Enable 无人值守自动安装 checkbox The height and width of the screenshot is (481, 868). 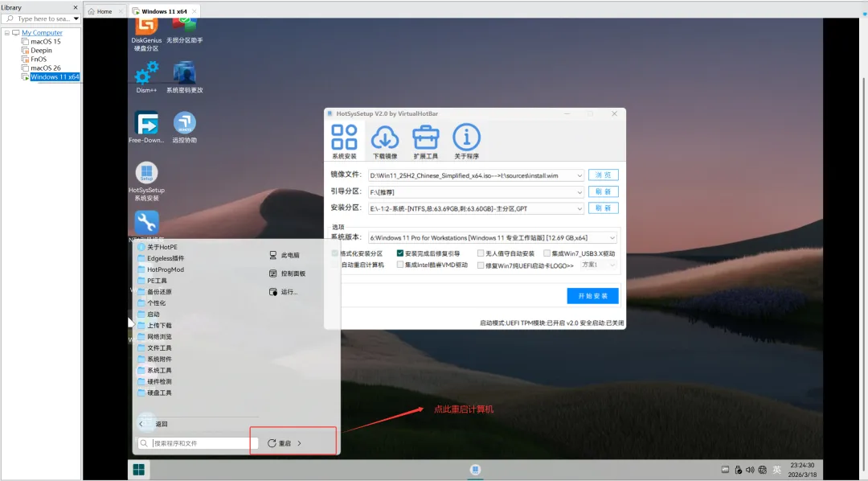[x=481, y=253]
